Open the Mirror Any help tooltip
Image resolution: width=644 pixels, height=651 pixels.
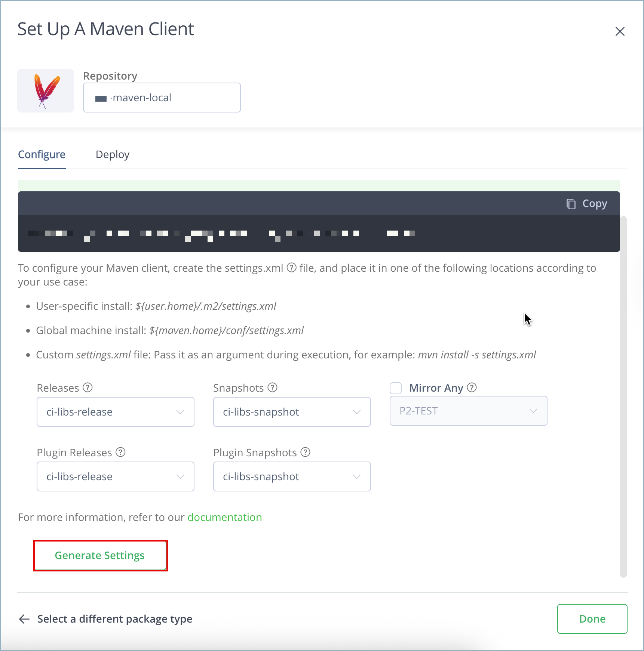point(472,388)
